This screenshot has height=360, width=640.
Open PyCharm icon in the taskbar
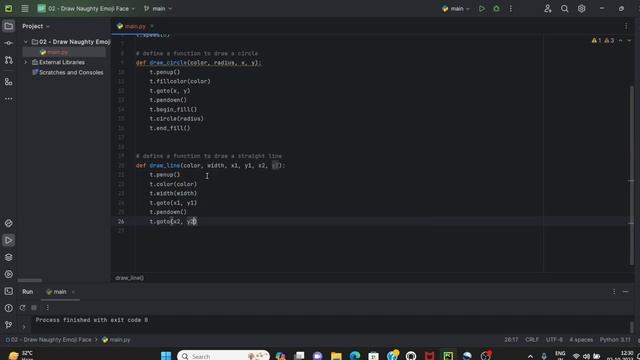448,356
